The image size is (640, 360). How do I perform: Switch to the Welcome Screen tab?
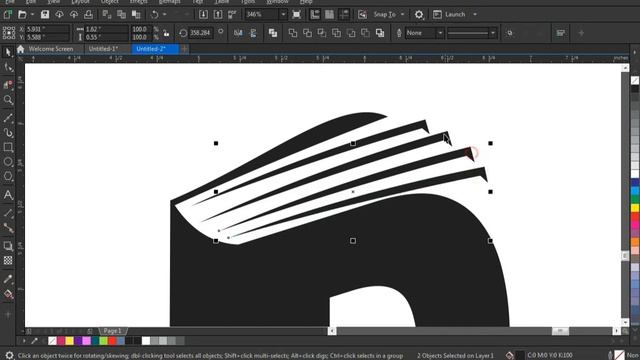point(50,49)
